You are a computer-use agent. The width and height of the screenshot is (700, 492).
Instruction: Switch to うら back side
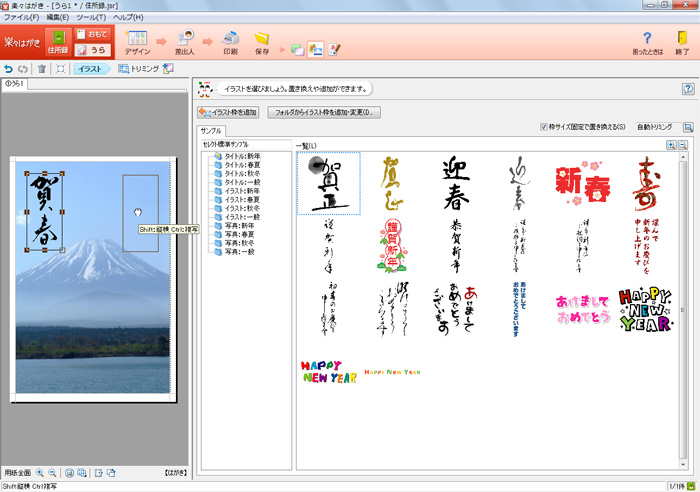(x=95, y=50)
